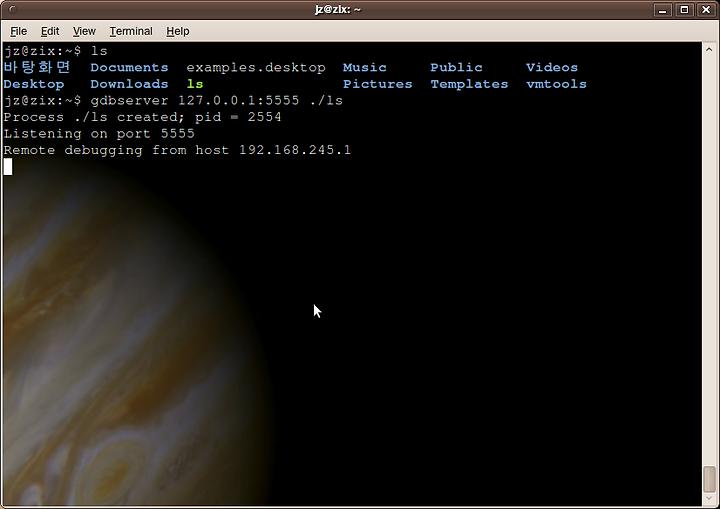Image resolution: width=720 pixels, height=509 pixels.
Task: Open the Edit menu
Action: click(x=50, y=31)
